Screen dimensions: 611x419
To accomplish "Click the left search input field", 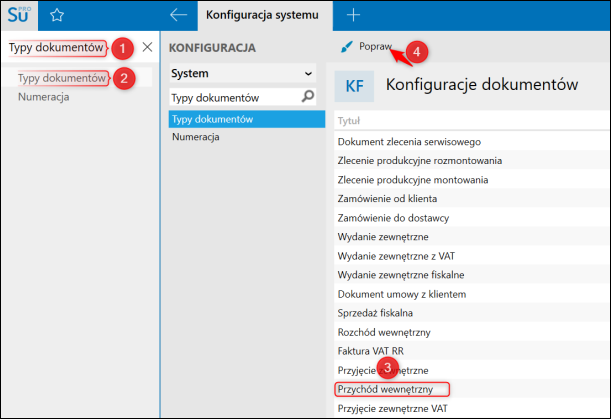I will pos(56,47).
